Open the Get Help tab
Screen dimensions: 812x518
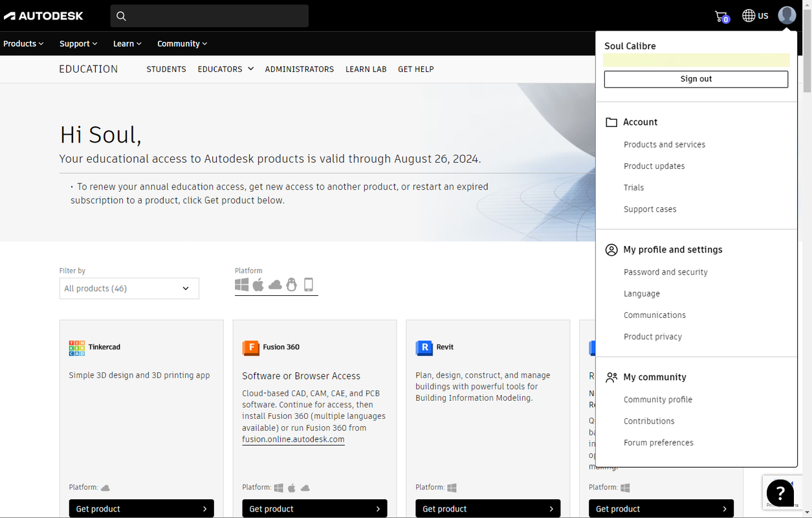416,69
